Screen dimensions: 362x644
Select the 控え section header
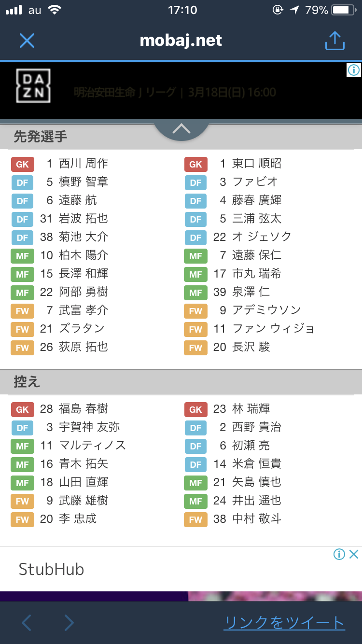27,382
